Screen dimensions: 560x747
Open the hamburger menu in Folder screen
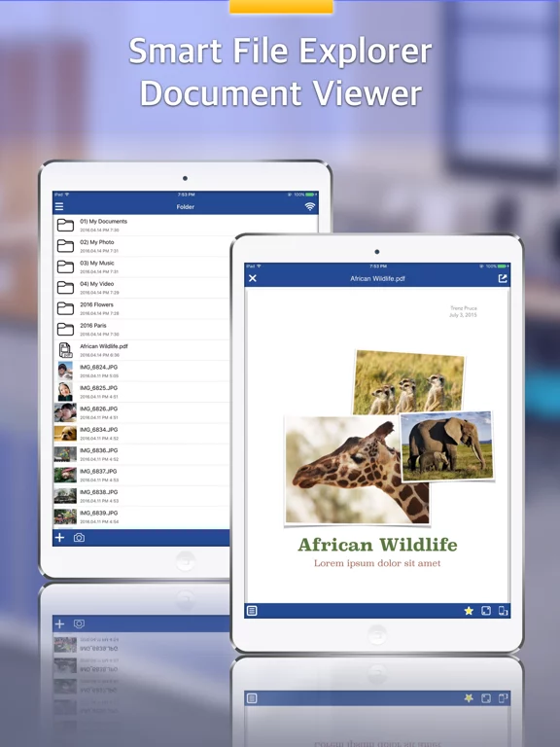[59, 206]
